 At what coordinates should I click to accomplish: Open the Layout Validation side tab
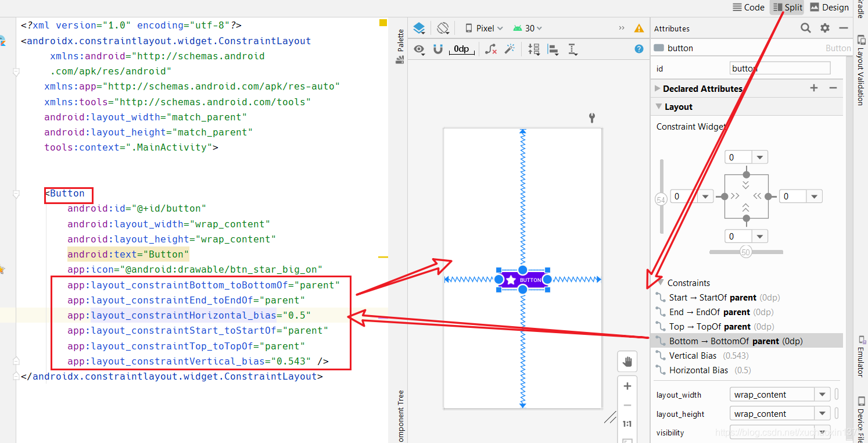point(861,70)
